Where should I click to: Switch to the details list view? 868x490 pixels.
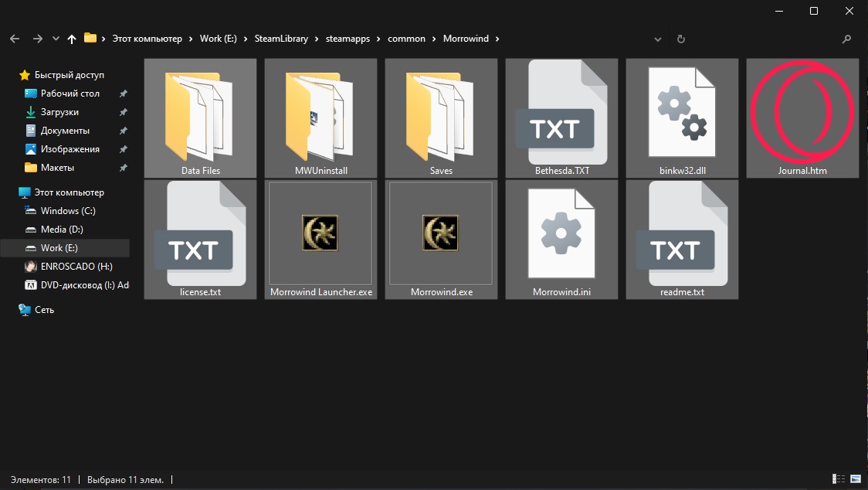pyautogui.click(x=839, y=479)
